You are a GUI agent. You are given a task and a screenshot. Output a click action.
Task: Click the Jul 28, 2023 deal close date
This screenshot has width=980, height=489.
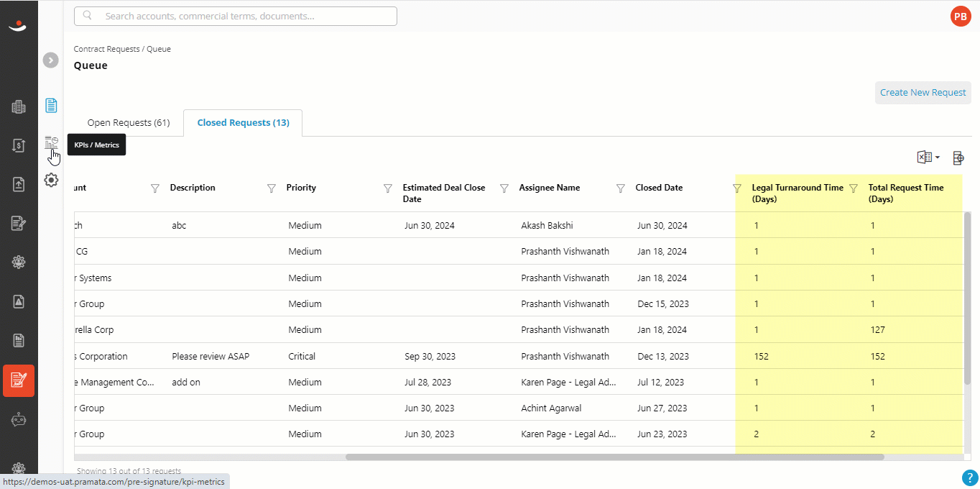[428, 382]
